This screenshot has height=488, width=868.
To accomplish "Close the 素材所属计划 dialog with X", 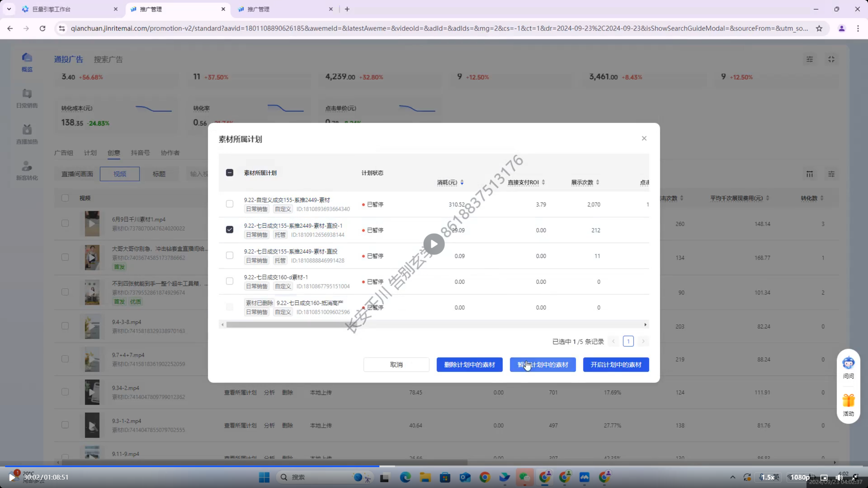I will (x=644, y=138).
